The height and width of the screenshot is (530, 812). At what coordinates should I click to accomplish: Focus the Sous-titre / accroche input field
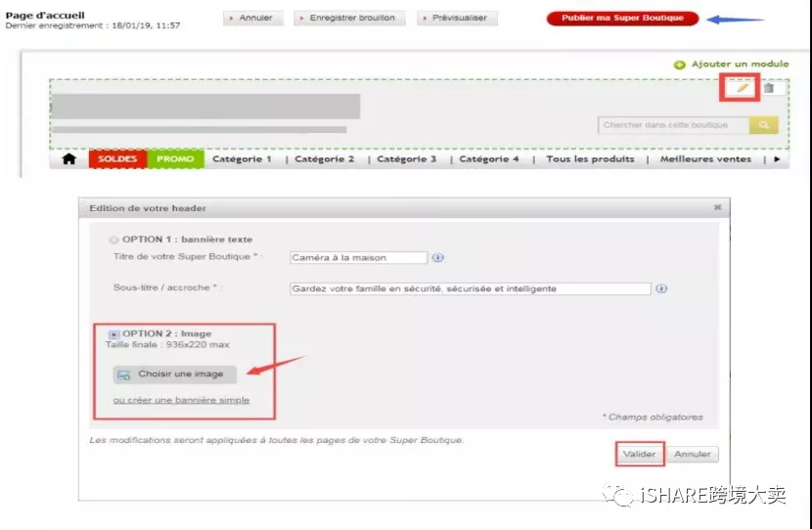[470, 288]
